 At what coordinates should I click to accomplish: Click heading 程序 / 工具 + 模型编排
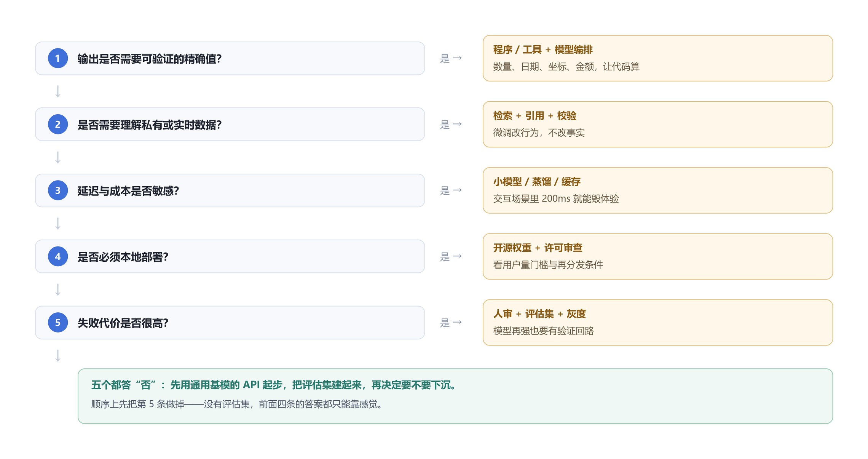(x=543, y=50)
